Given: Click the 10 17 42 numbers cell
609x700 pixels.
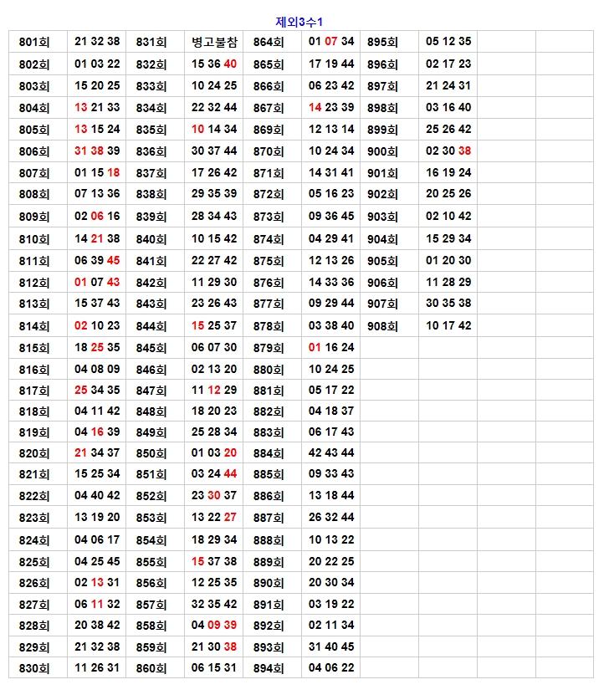Looking at the screenshot, I should pyautogui.click(x=448, y=326).
